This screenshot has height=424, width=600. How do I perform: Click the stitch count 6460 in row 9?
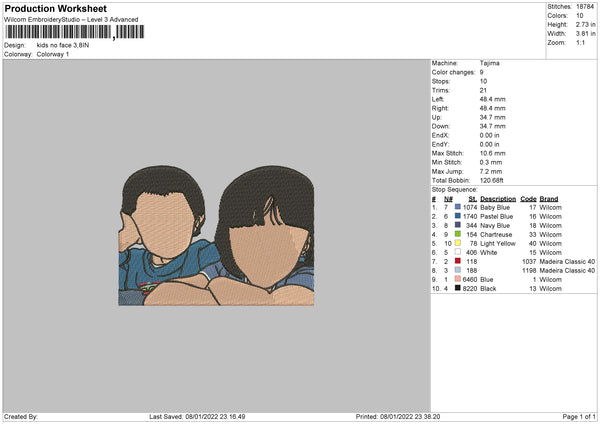coord(470,279)
